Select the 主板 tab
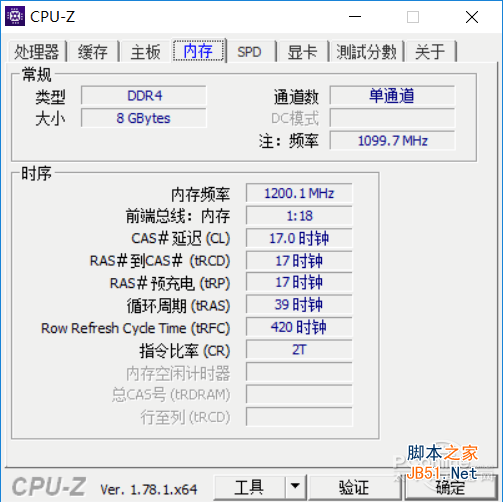Viewport: 503px width, 502px height. click(x=146, y=51)
